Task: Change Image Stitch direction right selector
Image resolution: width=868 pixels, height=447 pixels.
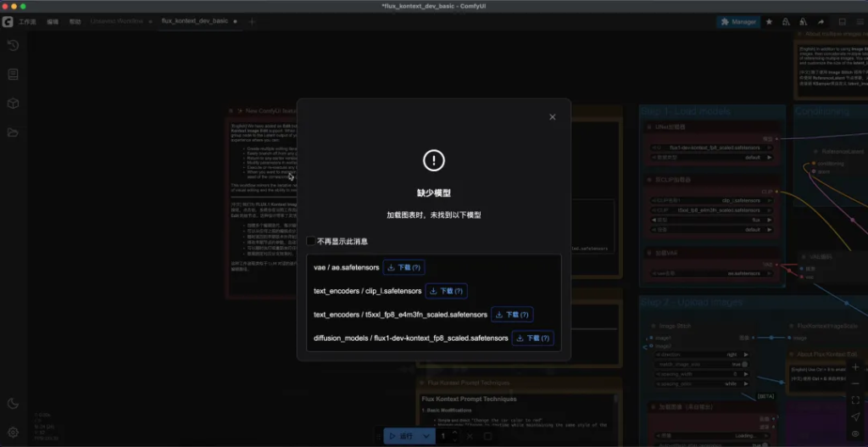Action: click(702, 355)
